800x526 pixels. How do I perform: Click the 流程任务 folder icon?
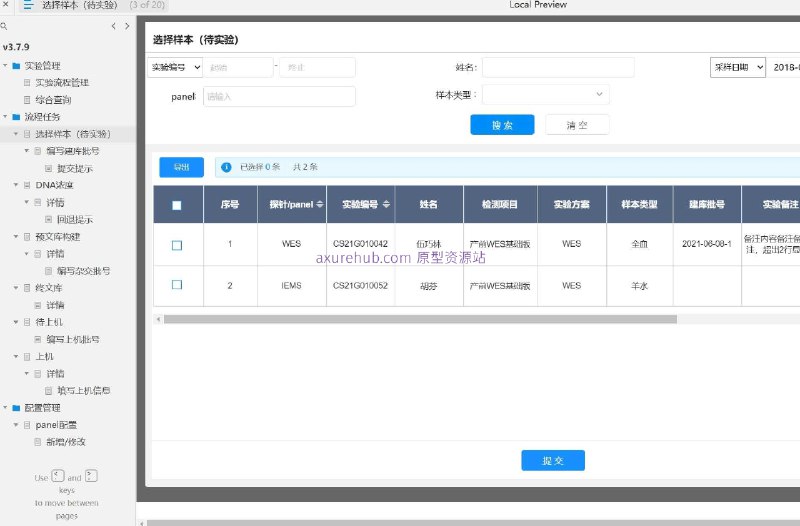click(16, 117)
